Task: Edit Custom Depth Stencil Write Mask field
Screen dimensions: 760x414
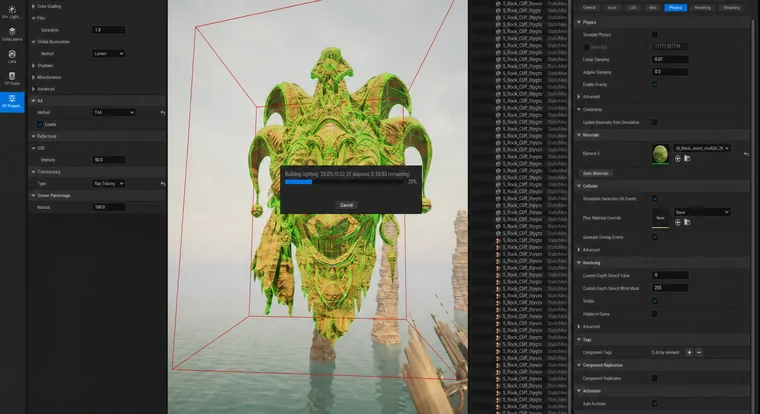Action: coord(670,288)
